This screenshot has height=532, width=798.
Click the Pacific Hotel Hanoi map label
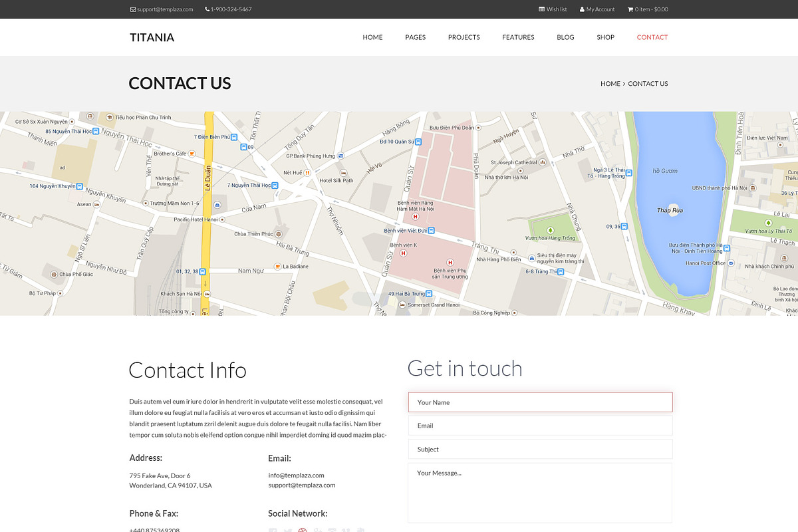(196, 219)
